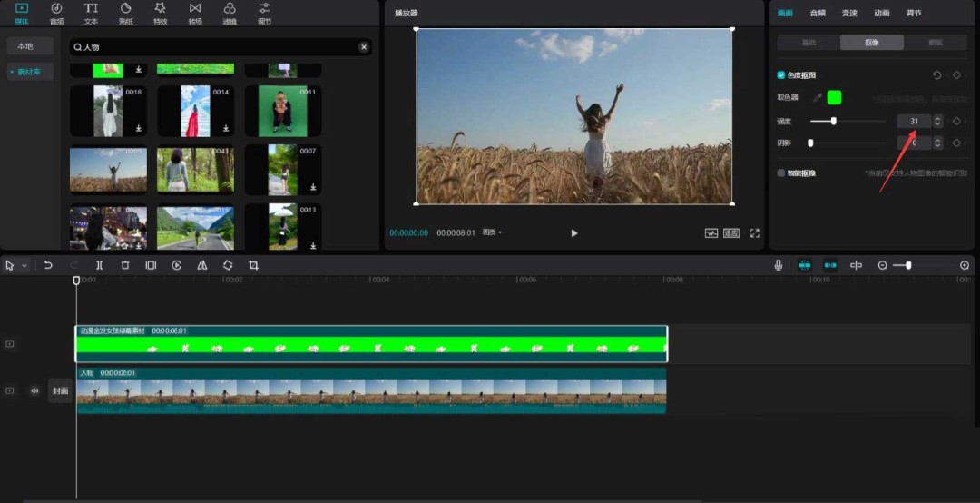Mute the main track audio

click(x=34, y=390)
